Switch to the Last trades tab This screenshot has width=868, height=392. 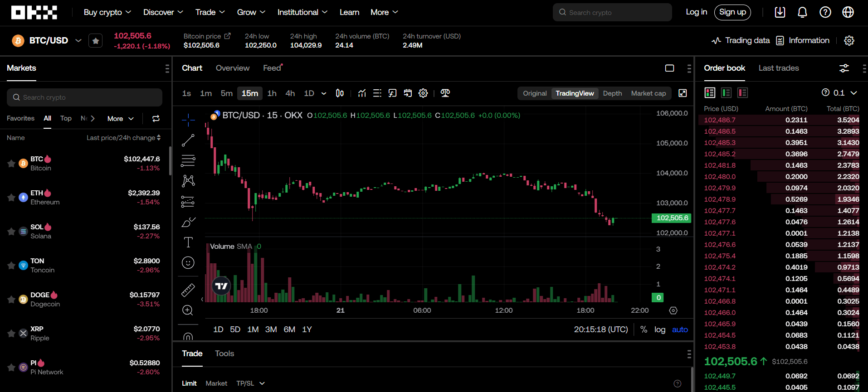779,68
